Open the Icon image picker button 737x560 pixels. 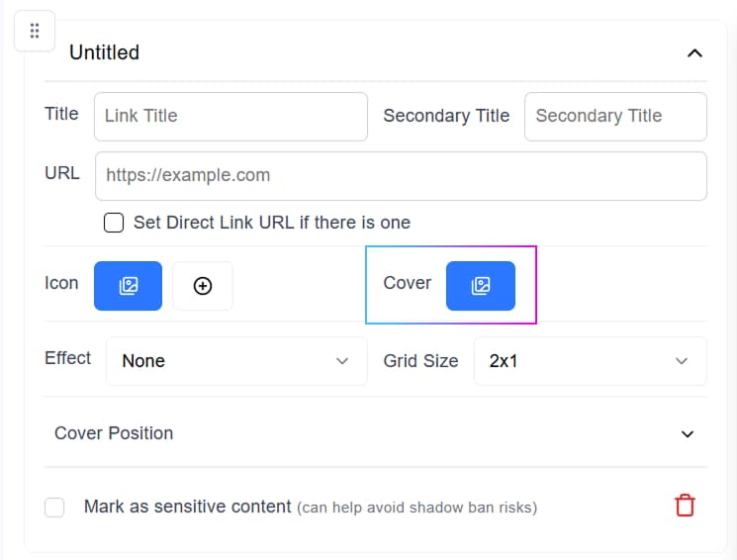[x=128, y=286]
